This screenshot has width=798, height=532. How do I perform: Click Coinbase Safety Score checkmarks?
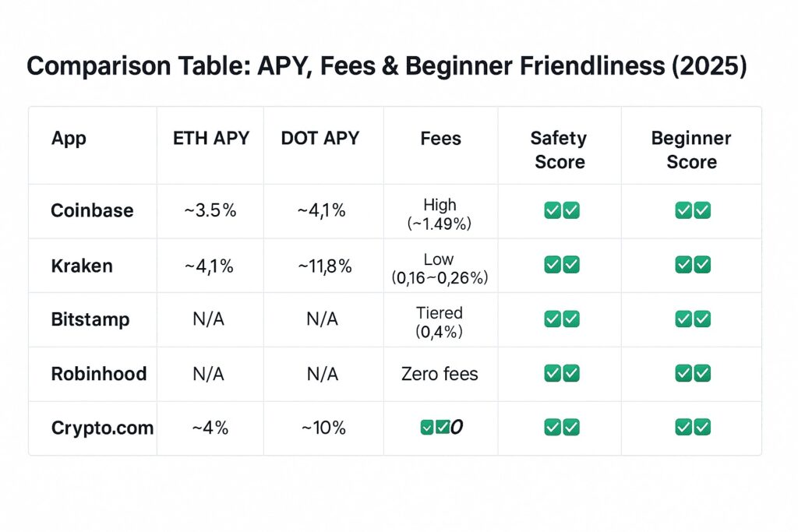[562, 210]
